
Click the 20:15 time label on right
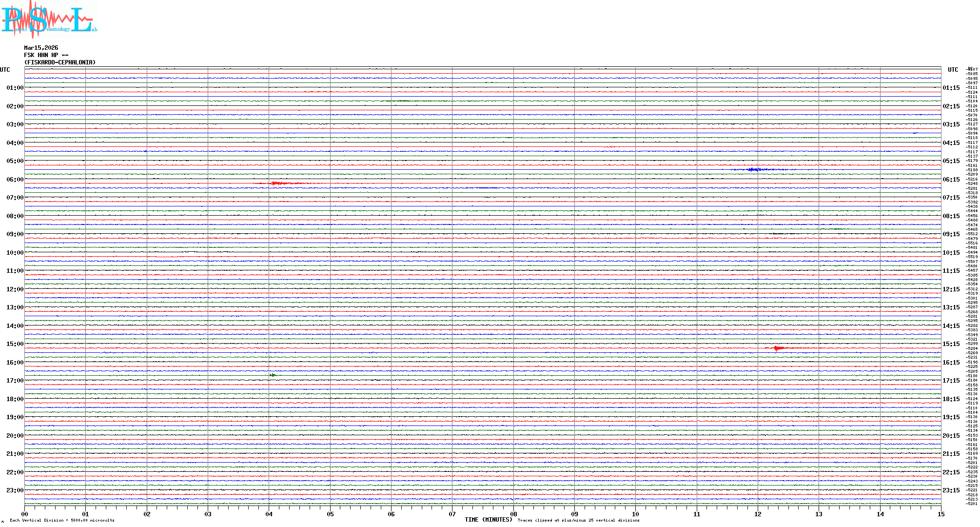coord(951,436)
